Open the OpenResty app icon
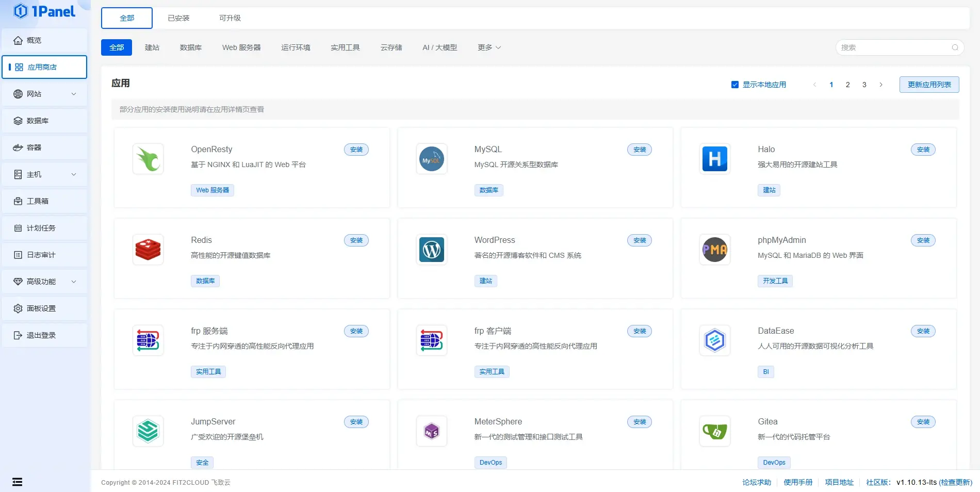This screenshot has width=980, height=492. [x=148, y=159]
